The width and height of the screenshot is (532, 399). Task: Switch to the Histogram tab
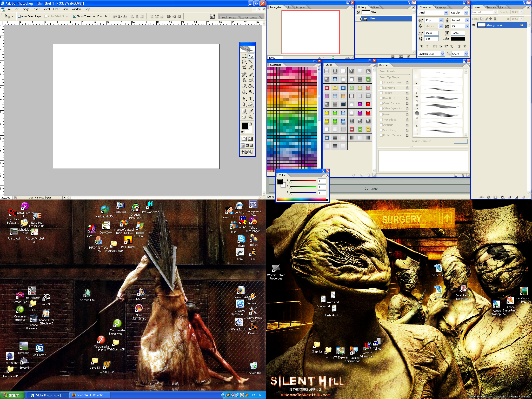[x=300, y=7]
